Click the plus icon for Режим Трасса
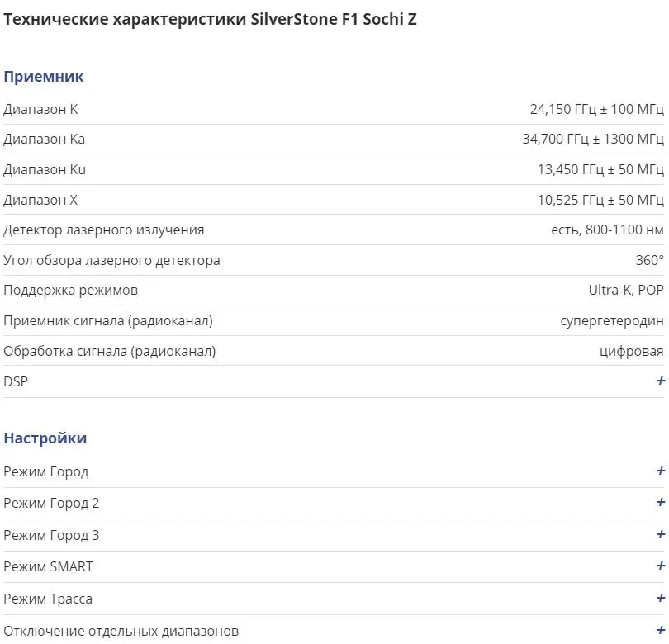This screenshot has height=644, width=669. tap(661, 598)
